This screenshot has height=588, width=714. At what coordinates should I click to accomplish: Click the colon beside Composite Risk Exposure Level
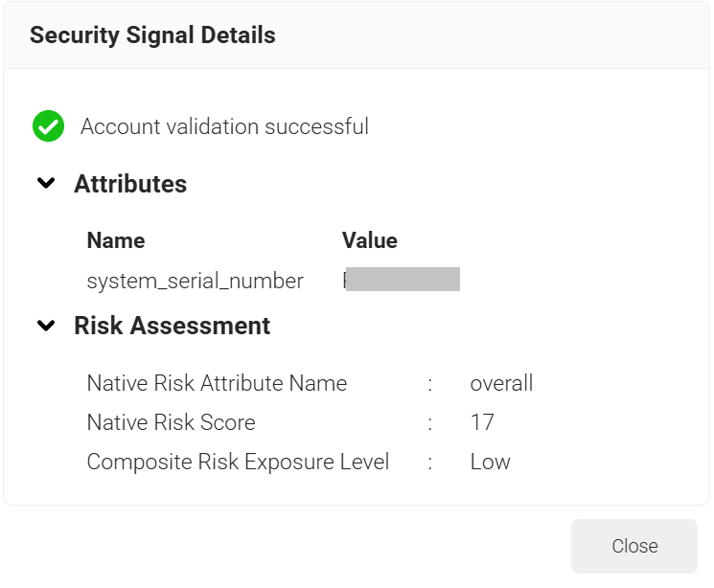(x=430, y=463)
